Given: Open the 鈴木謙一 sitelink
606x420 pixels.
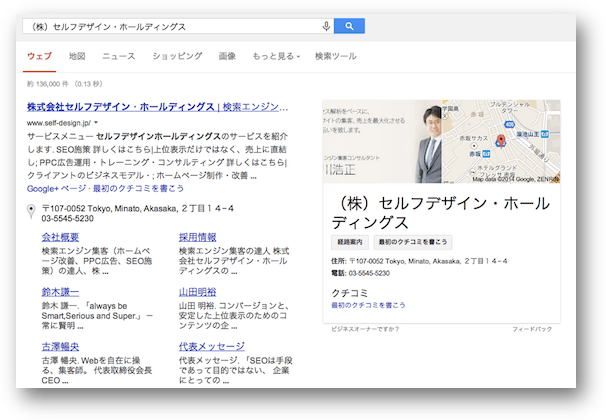Looking at the screenshot, I should [60, 292].
